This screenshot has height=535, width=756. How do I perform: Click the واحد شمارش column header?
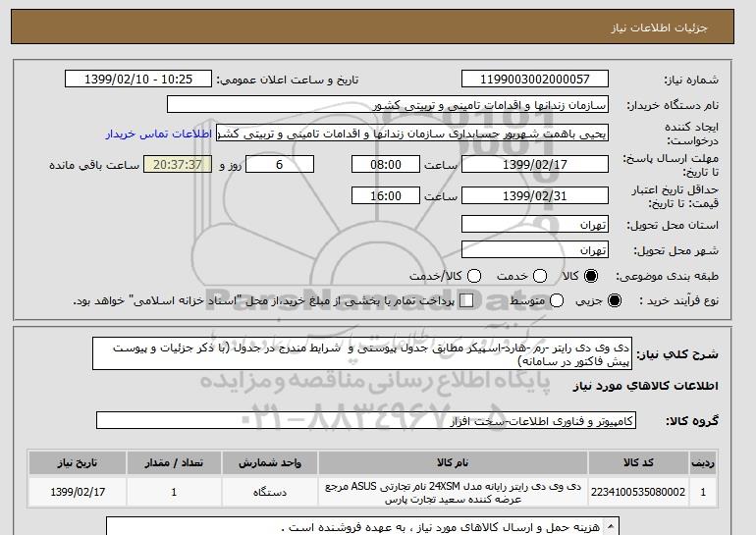point(270,462)
